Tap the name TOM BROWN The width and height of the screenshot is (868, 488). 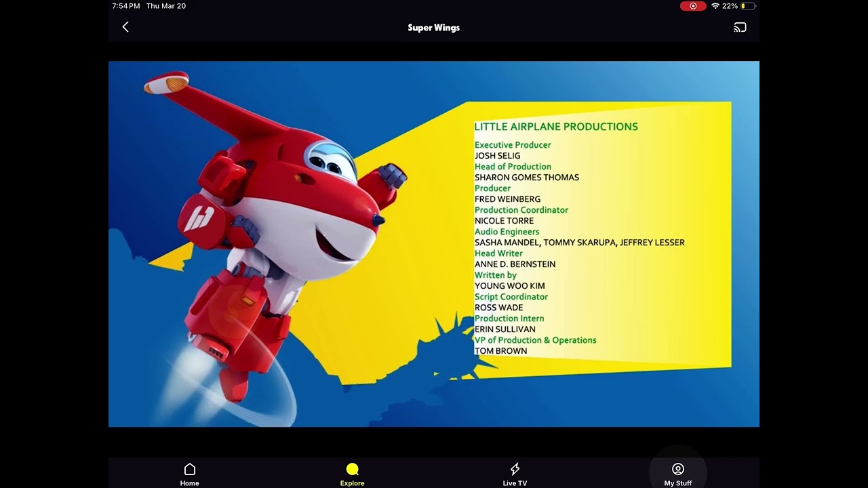[500, 351]
